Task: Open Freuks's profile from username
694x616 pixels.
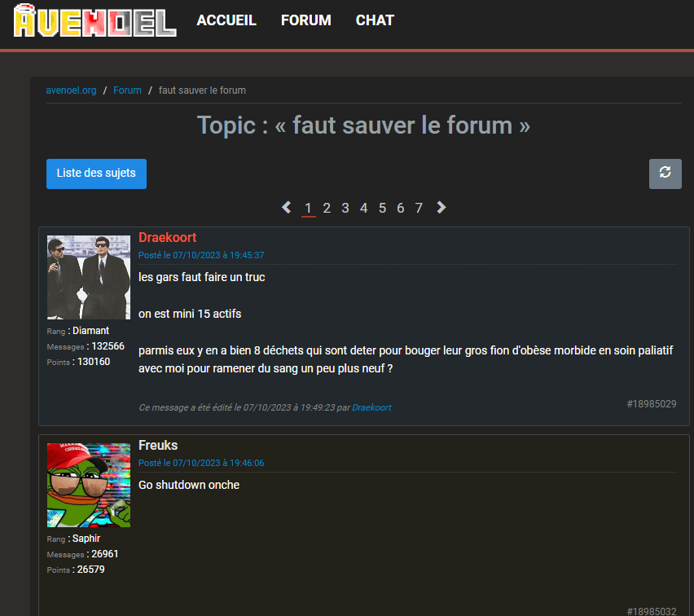Action: coord(158,445)
